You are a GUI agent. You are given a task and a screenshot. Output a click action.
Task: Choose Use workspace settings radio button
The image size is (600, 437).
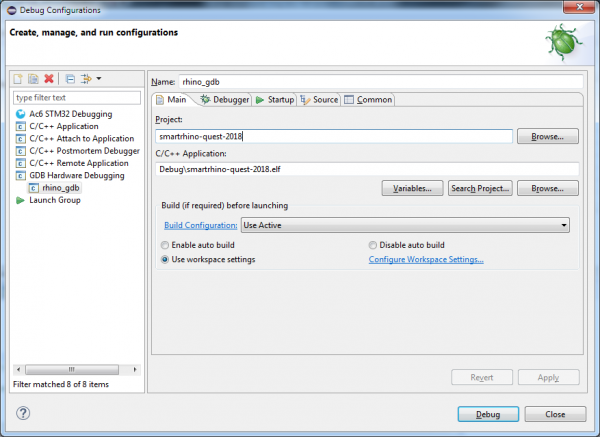166,260
